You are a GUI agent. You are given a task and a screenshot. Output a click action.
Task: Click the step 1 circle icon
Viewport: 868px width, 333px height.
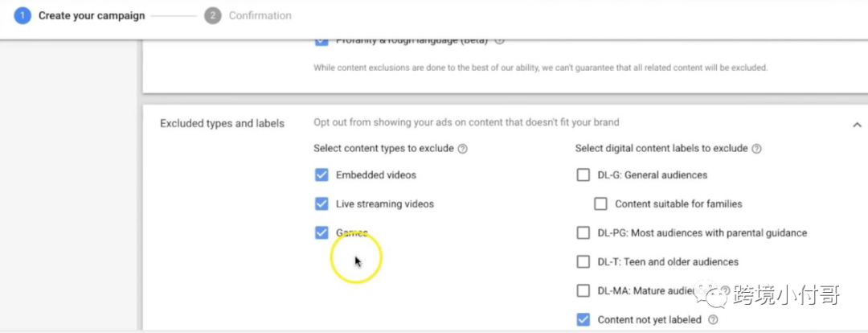click(x=23, y=15)
